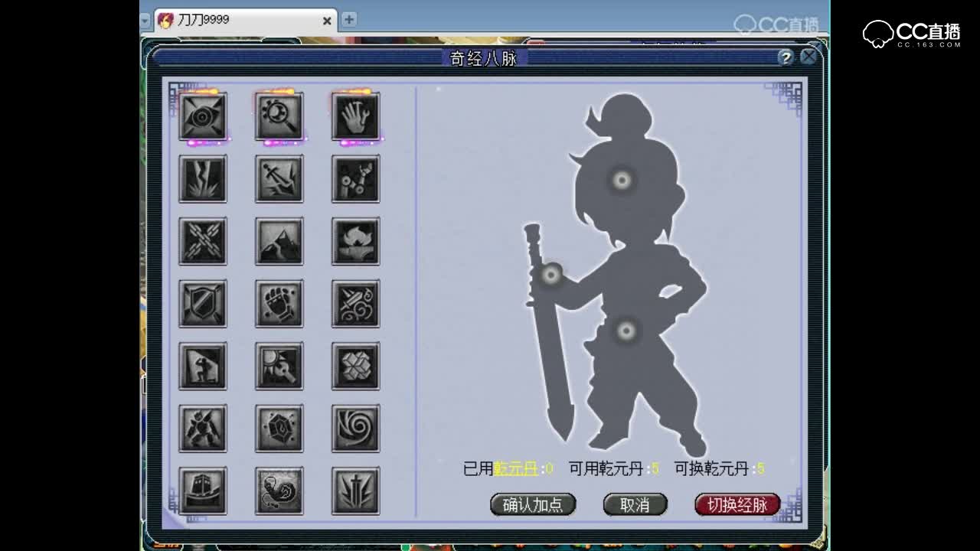The height and width of the screenshot is (551, 980).
Task: Click the 可换乾元丹 label
Action: coord(712,468)
